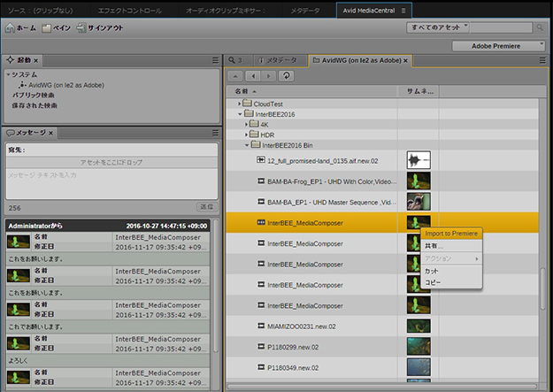Click the refresh icon in asset browser
Viewport: 553px width, 392px height.
tap(286, 76)
